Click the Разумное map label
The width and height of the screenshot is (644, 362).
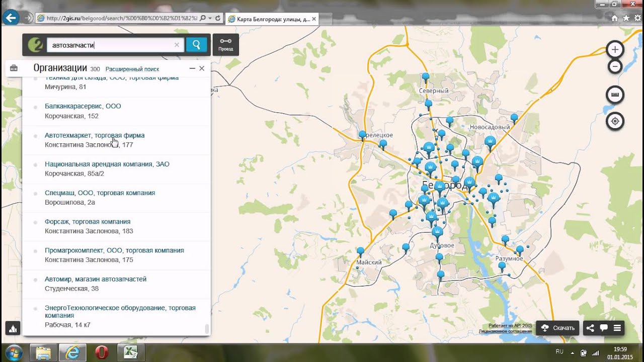click(509, 258)
